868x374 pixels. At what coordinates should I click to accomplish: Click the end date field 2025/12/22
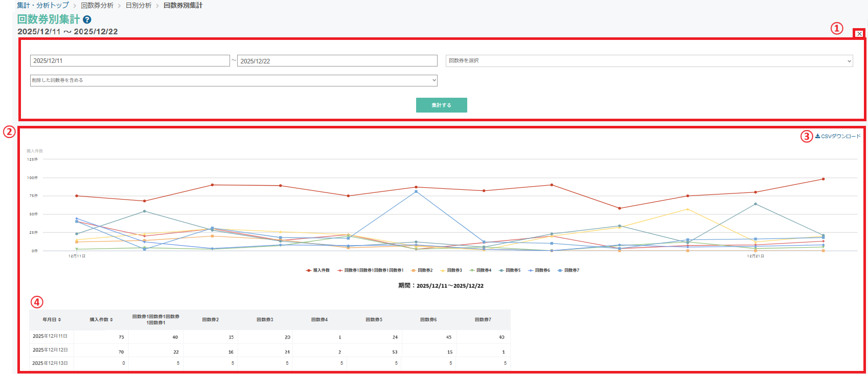point(337,61)
